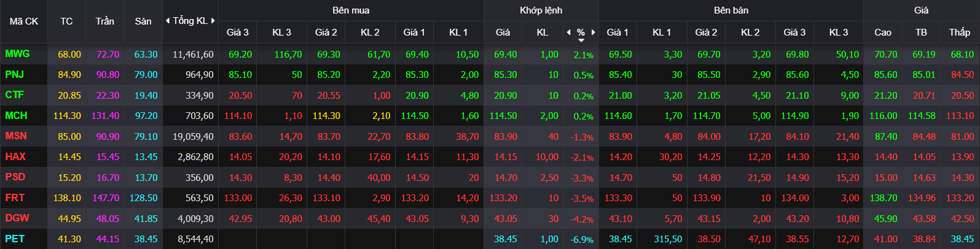Click left arrow beside Tổng KL header

tap(168, 21)
